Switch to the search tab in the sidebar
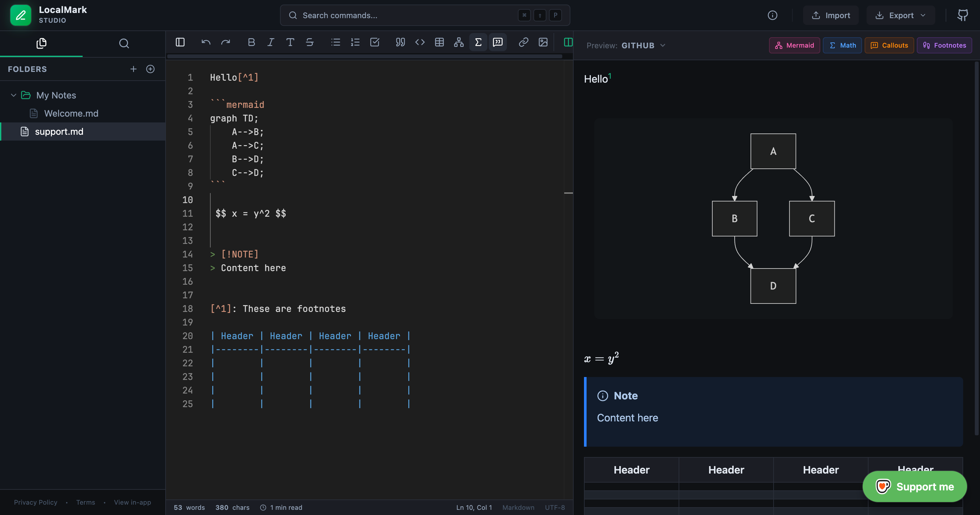980x515 pixels. 124,43
